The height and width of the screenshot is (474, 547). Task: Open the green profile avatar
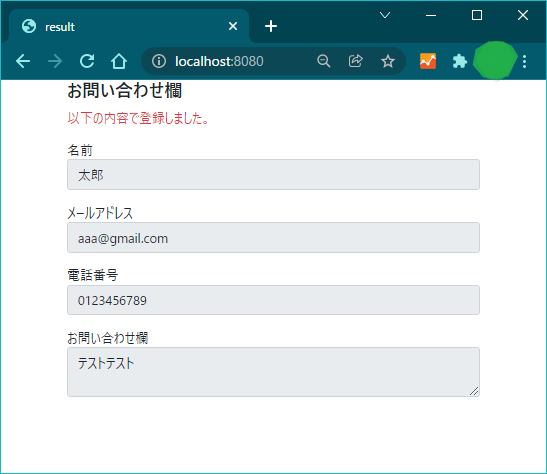(x=495, y=60)
